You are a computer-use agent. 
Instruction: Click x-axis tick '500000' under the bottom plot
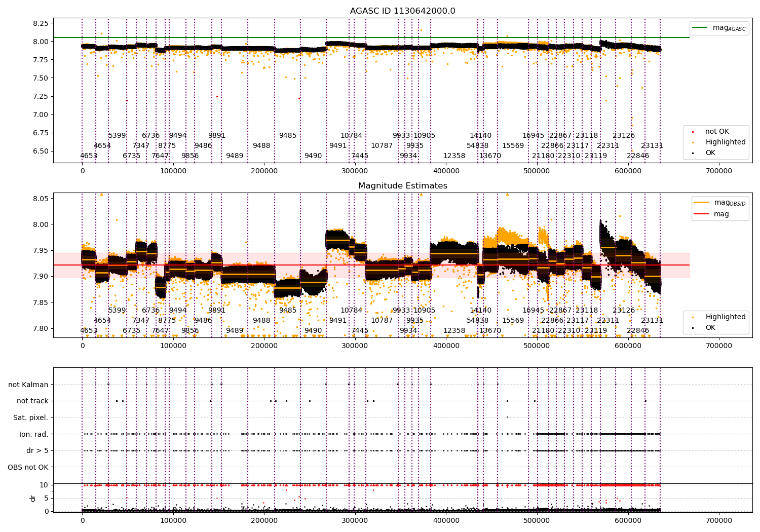click(537, 520)
